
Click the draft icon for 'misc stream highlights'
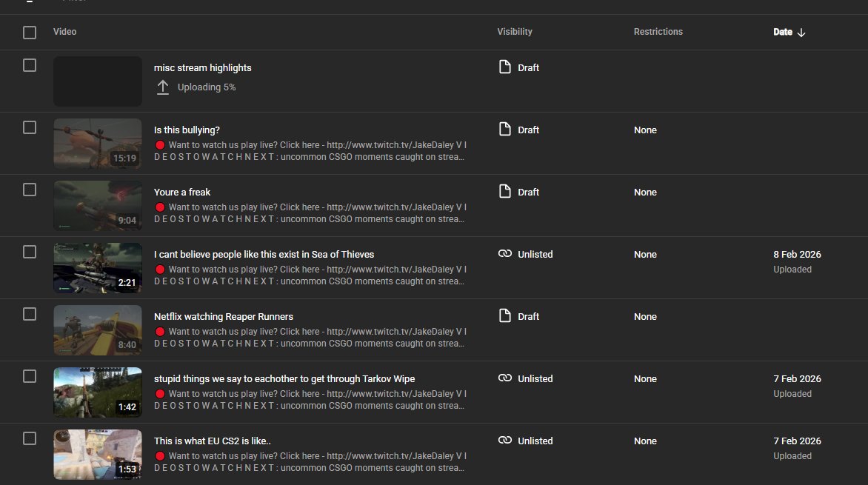(x=505, y=67)
